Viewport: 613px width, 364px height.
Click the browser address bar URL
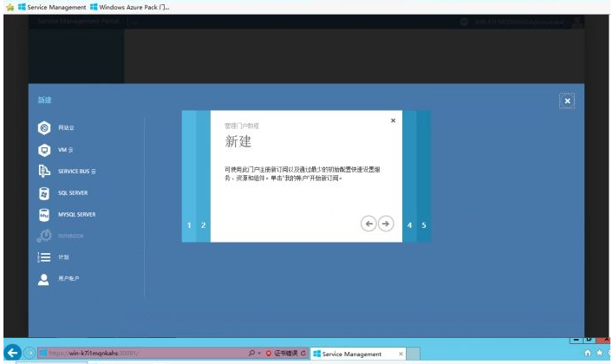(x=94, y=353)
